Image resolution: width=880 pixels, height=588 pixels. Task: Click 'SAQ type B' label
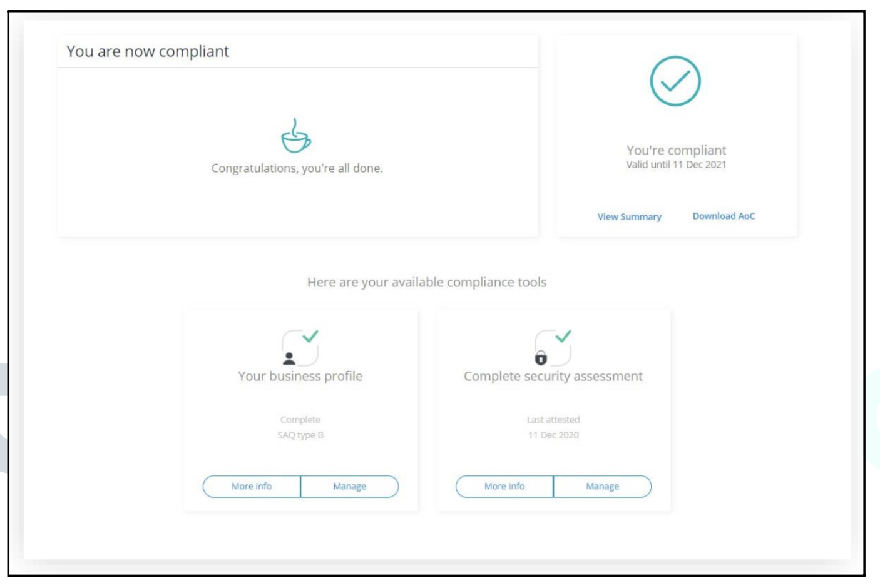300,435
